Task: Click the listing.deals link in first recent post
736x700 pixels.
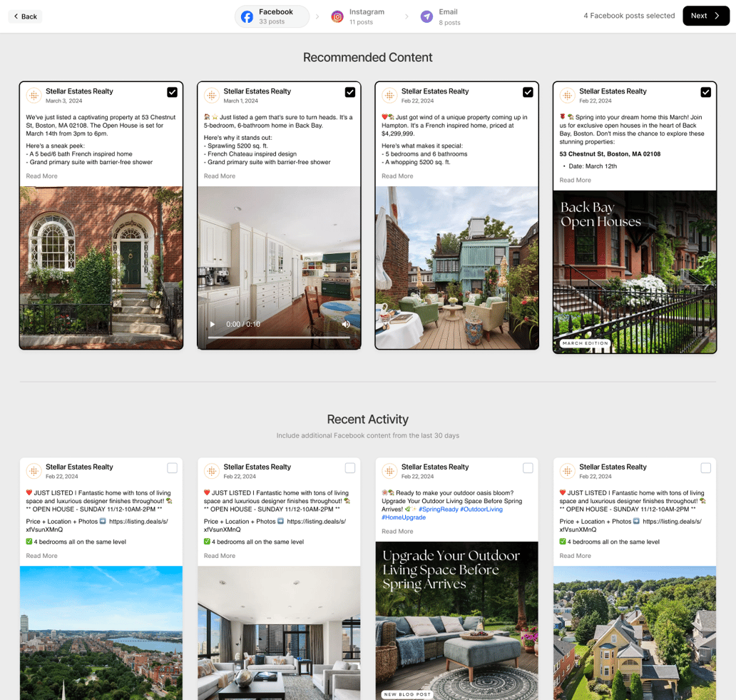Action: 138,522
